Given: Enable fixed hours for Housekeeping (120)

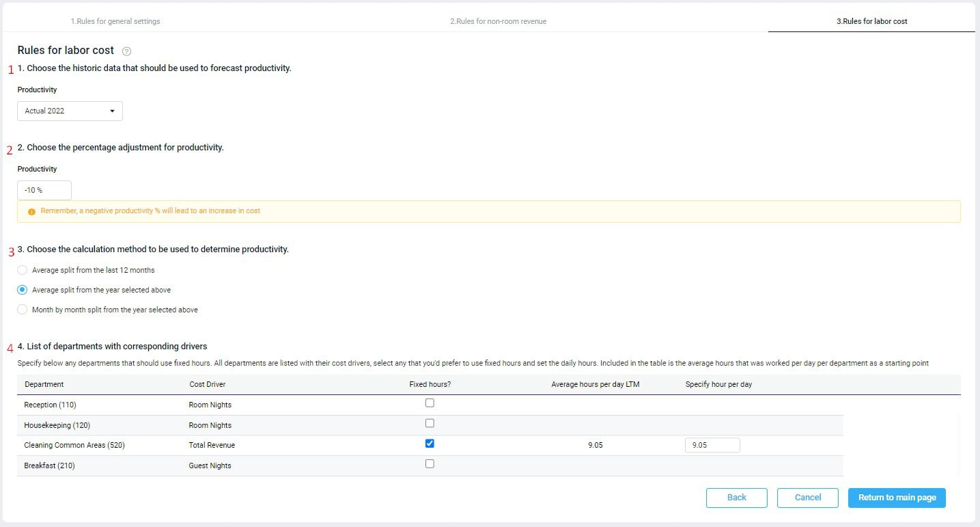Looking at the screenshot, I should (430, 423).
